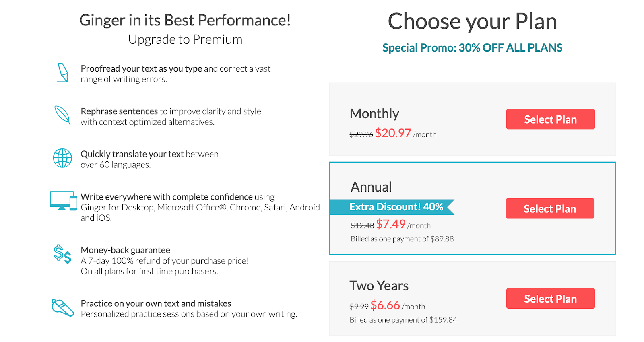
Task: Click the desktop and phone devices icon
Action: click(64, 200)
